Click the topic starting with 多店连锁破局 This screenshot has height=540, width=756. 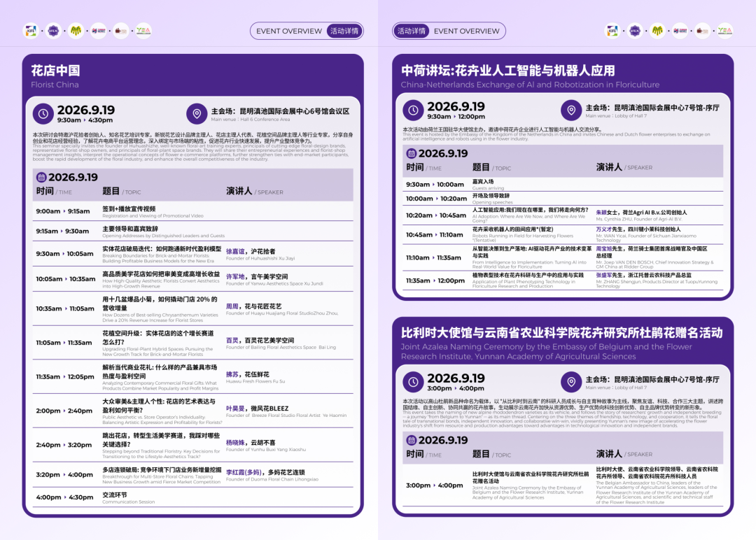(x=162, y=469)
